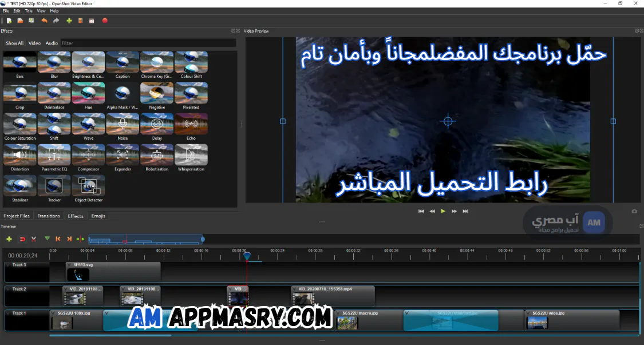The height and width of the screenshot is (345, 644).
Task: Choose the Stabiliser effect
Action: [19, 189]
